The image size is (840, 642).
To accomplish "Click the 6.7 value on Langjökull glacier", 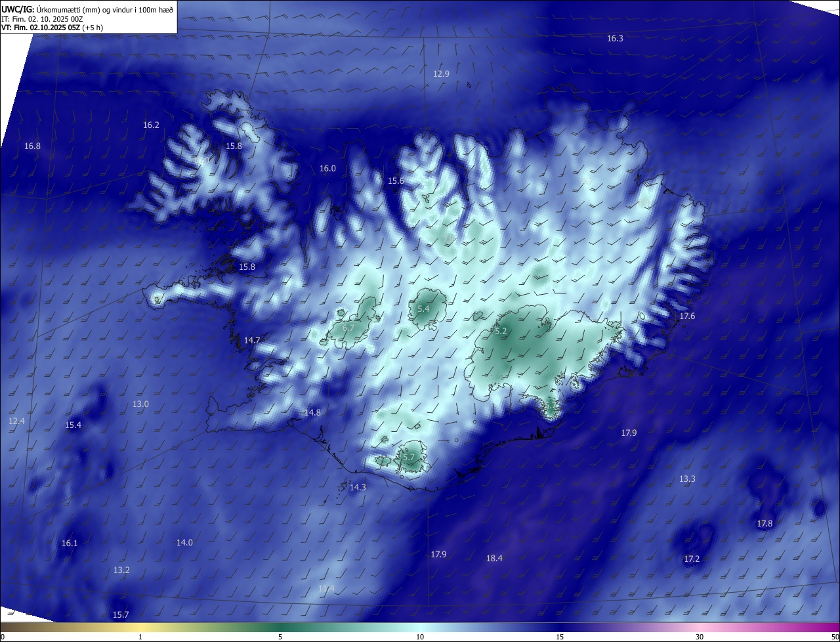I will click(348, 328).
